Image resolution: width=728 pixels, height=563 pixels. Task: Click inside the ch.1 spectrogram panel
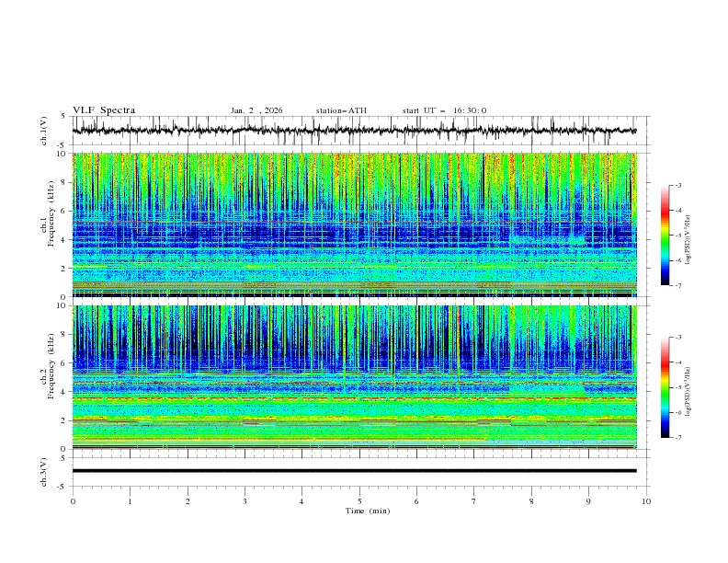(x=354, y=224)
